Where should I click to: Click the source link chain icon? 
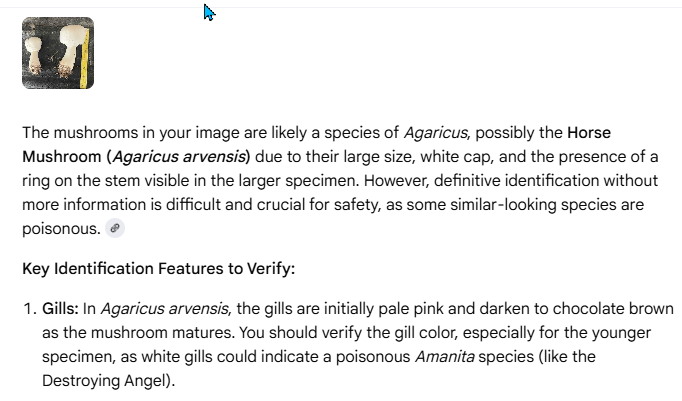[116, 229]
